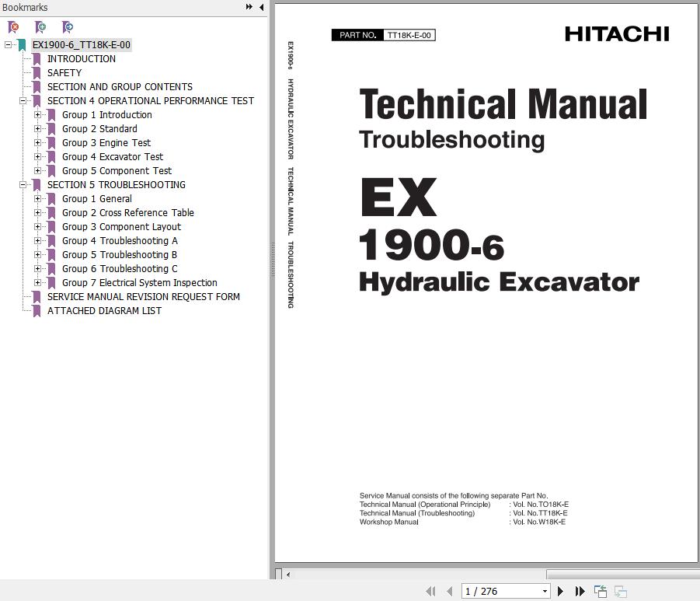
Task: Open the SAFETY bookmark
Action: tap(64, 73)
